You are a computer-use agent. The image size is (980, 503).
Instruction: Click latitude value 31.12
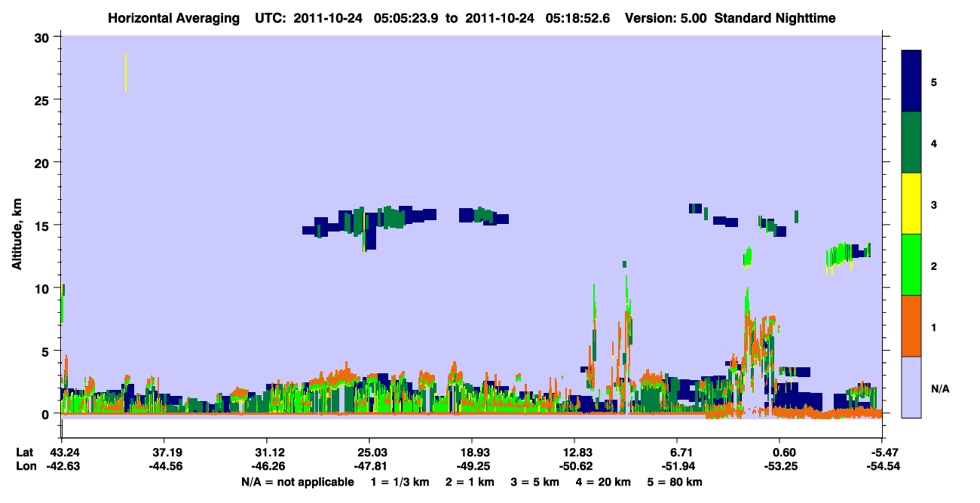(x=266, y=452)
